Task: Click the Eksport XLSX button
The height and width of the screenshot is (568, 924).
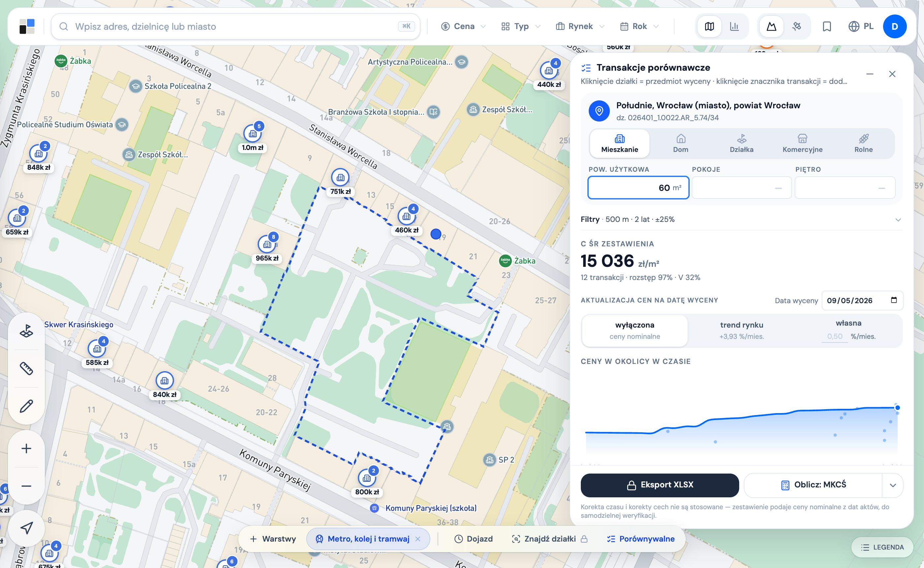Action: [660, 485]
